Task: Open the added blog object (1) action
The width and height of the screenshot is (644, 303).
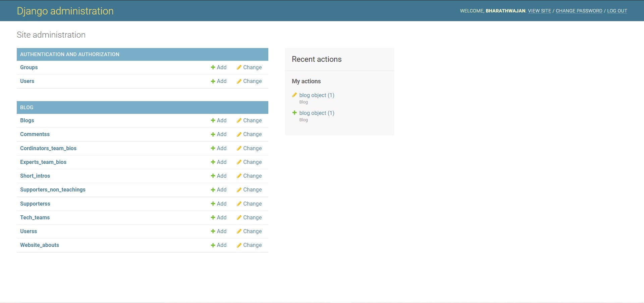Action: point(317,113)
